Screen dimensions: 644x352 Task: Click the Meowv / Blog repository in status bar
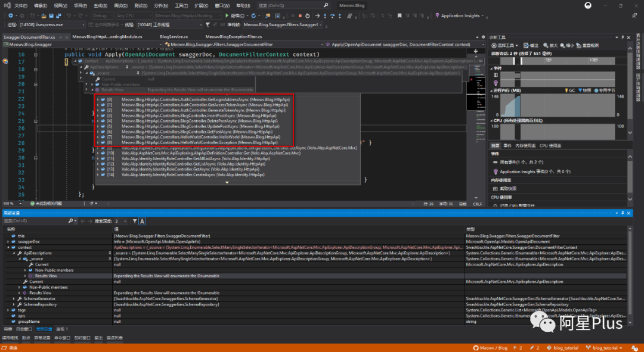(490, 348)
